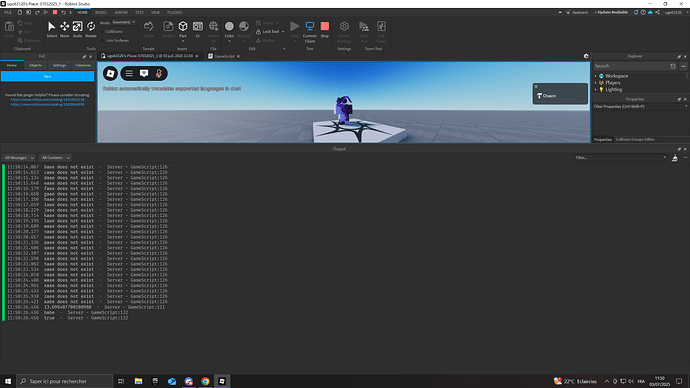Open the Terrain Editor

tap(149, 29)
